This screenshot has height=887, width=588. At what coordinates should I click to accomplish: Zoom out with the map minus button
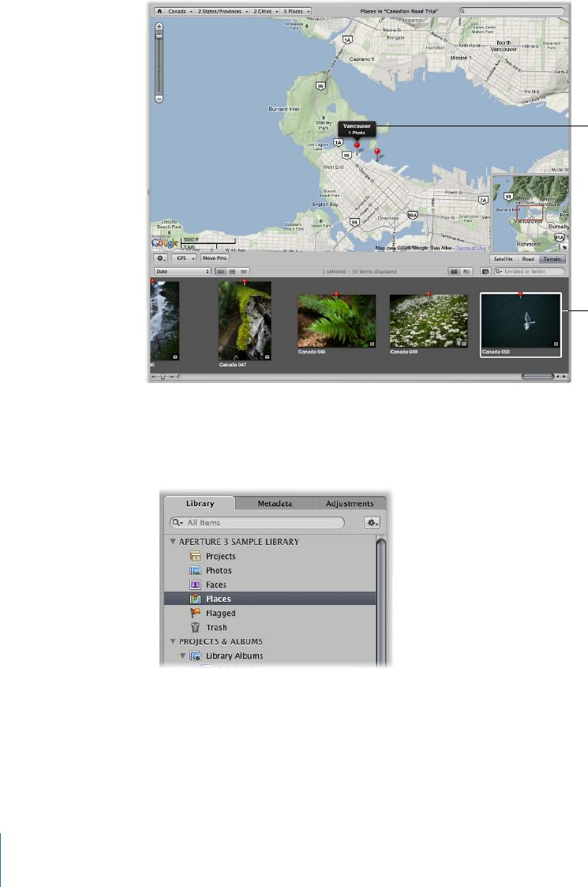click(x=159, y=99)
